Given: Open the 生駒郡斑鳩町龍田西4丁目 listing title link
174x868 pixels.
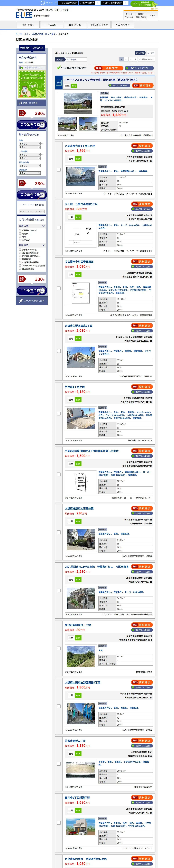Looking at the screenshot, I should click(x=91, y=451).
